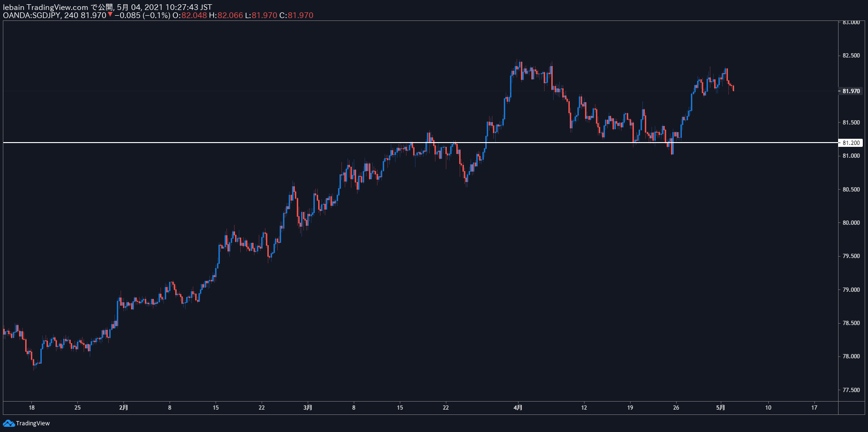This screenshot has height=432, width=868.
Task: Click the 81.500 price axis label
Action: click(851, 123)
